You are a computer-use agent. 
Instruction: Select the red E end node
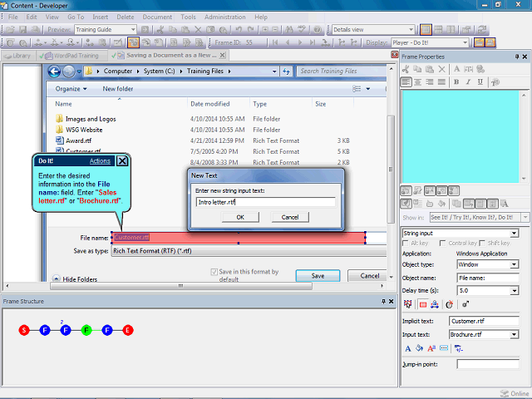128,330
